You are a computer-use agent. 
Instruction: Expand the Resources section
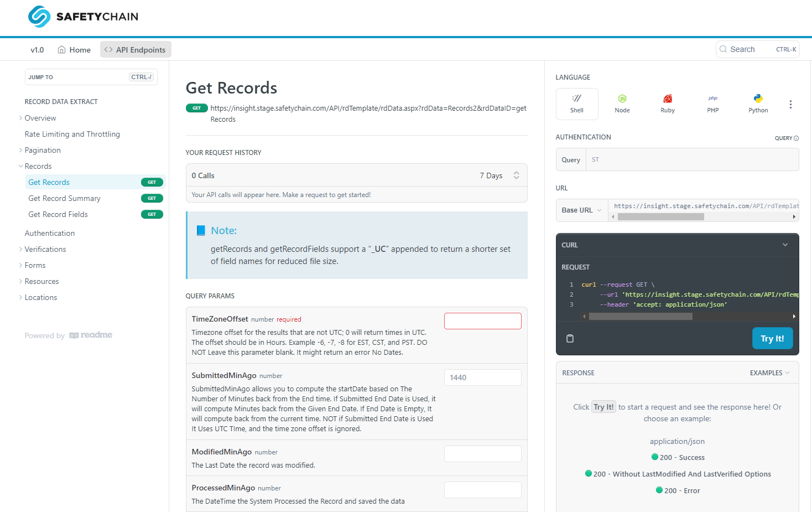coord(21,281)
